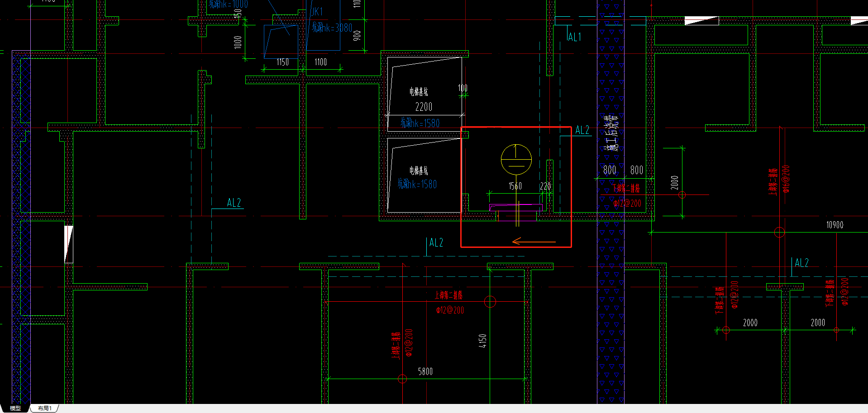Select the AL2 label below 10900 dimension
This screenshot has height=413, width=868.
801,263
